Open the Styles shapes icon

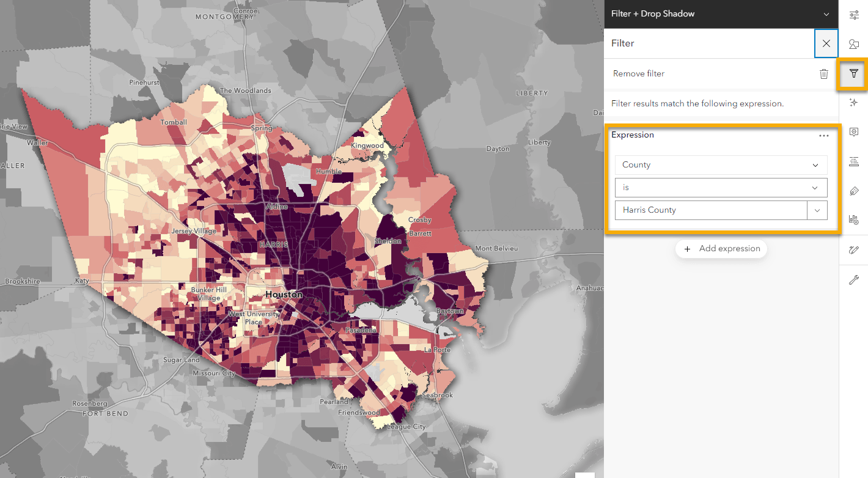pos(854,44)
